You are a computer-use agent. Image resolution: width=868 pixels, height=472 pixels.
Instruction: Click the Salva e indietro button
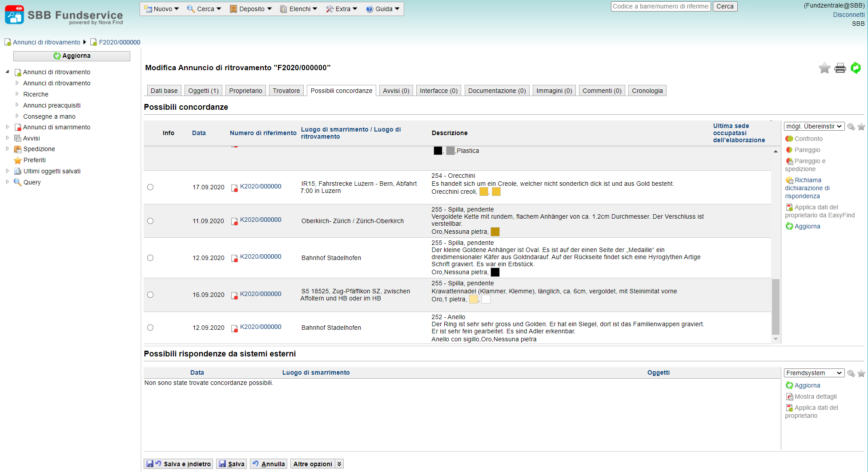click(x=178, y=464)
